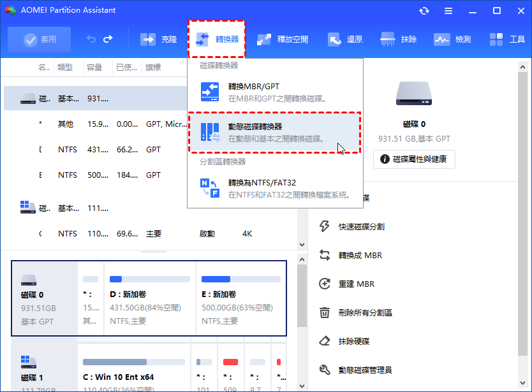The height and width of the screenshot is (392, 532).
Task: Open the 轉換器 converter menu
Action: pyautogui.click(x=217, y=40)
